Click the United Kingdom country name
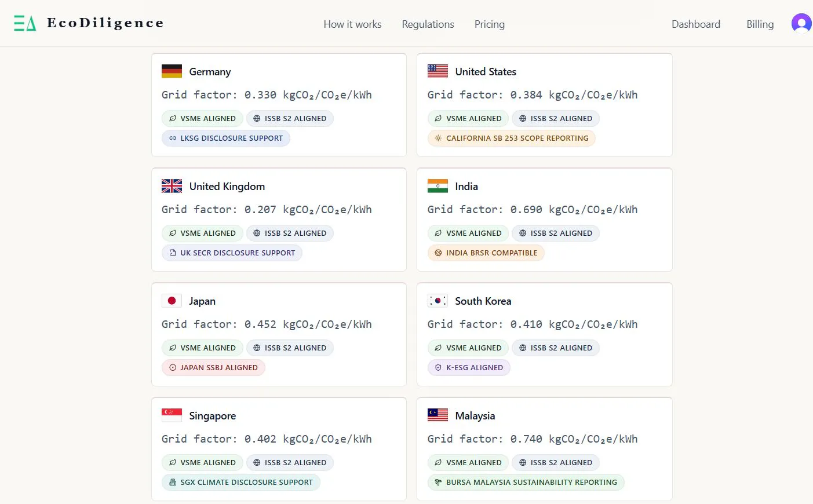 [227, 187]
